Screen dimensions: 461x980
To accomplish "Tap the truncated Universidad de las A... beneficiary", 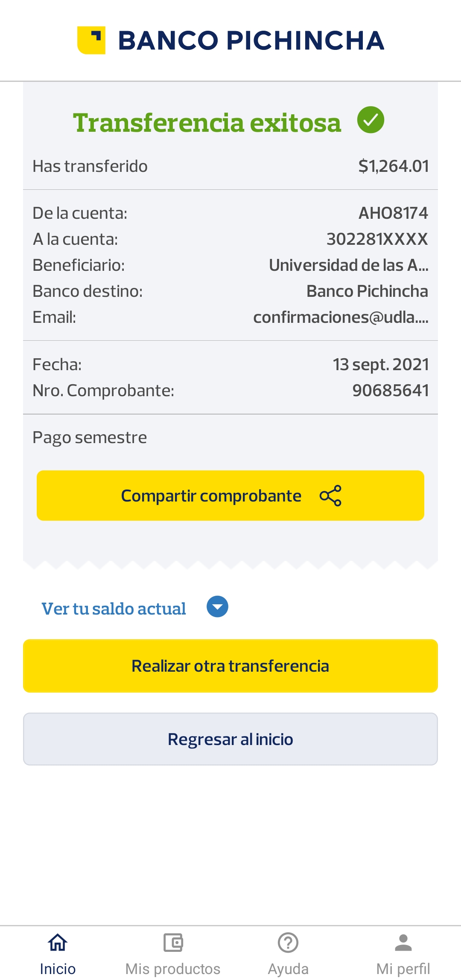I will [348, 265].
